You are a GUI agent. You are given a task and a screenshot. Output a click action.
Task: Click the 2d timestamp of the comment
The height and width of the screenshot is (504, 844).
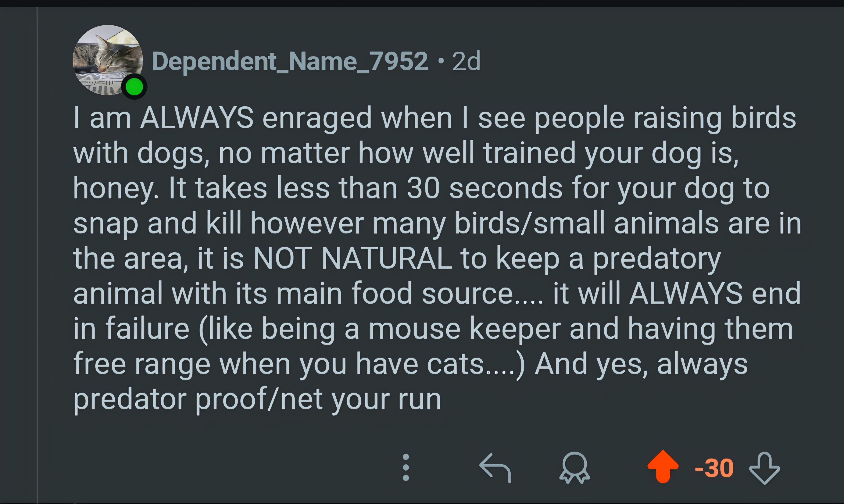click(x=466, y=62)
